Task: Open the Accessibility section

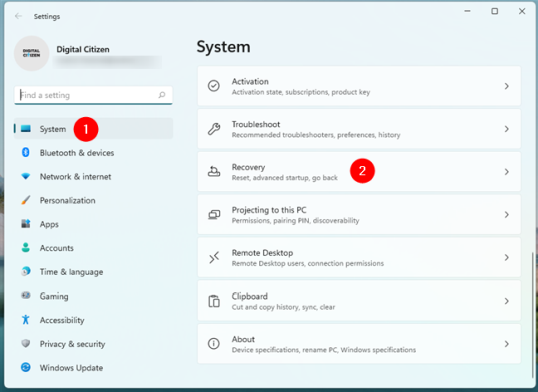Action: (x=93, y=320)
